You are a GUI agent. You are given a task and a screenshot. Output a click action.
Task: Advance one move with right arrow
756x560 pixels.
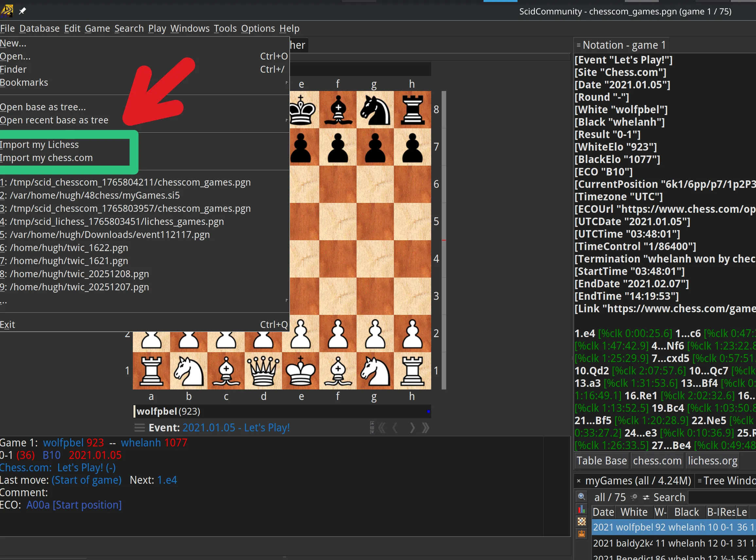coord(412,428)
